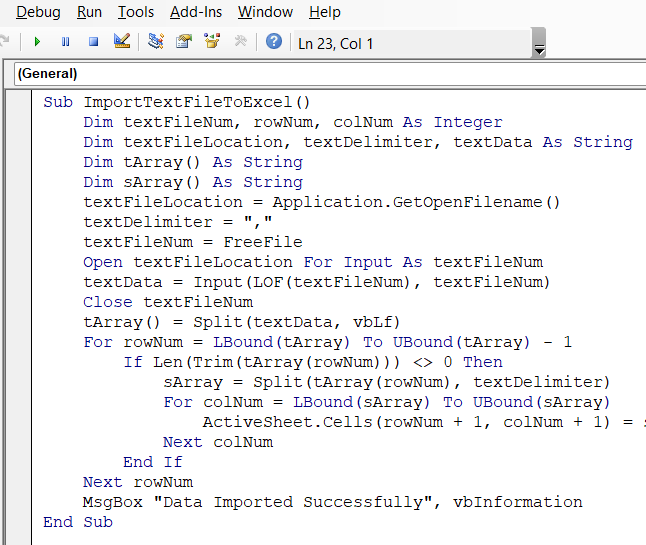The image size is (646, 545).
Task: Click the Next rowNum line
Action: (138, 482)
